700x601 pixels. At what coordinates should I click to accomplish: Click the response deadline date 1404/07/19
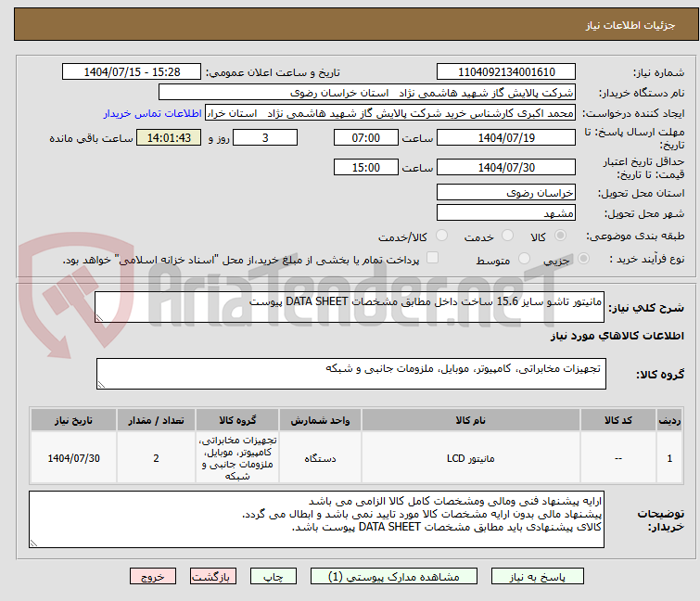pos(506,138)
